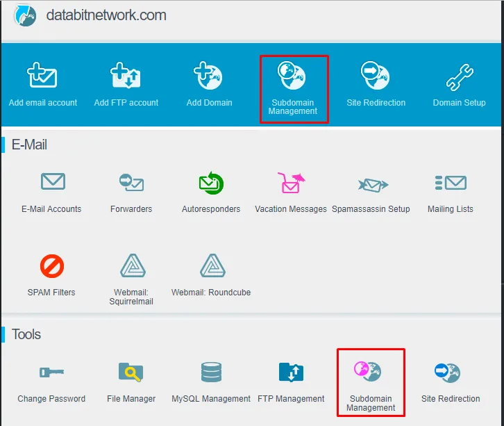
Task: Launch Webmail: Roundcube
Action: [x=210, y=265]
